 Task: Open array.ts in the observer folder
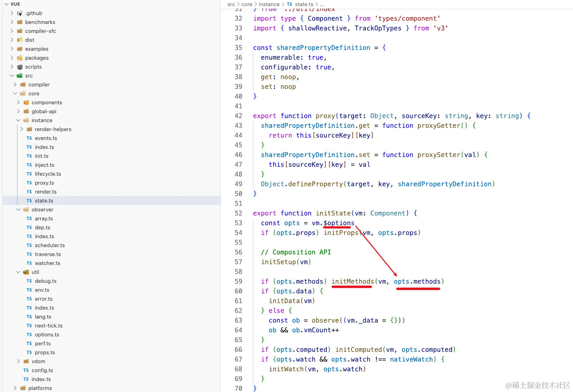[44, 219]
